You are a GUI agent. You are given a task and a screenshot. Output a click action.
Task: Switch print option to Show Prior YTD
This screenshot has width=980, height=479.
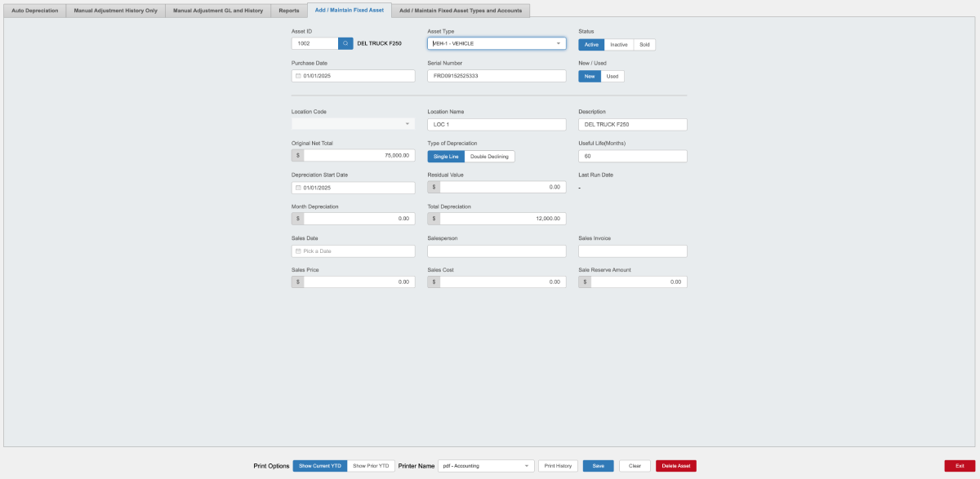click(371, 466)
